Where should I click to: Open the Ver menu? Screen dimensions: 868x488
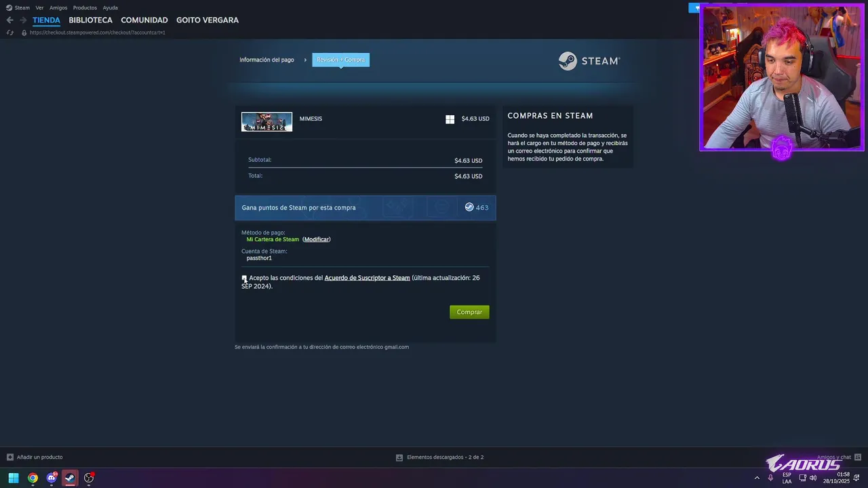point(39,7)
